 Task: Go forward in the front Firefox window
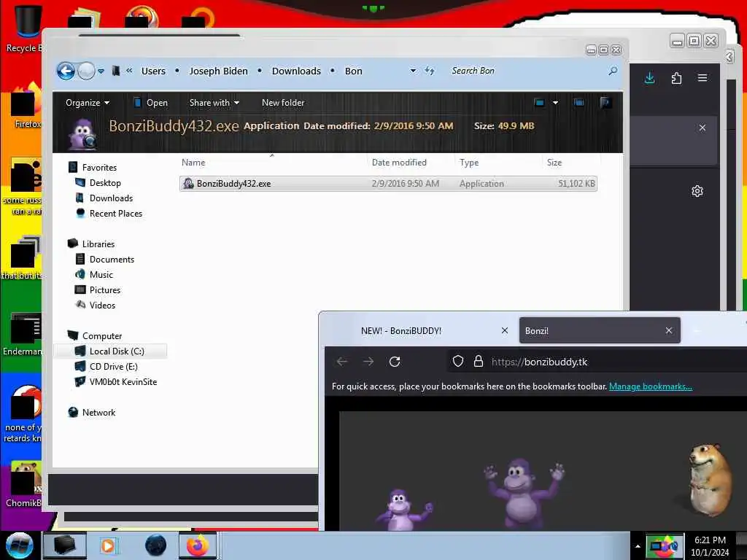[368, 362]
